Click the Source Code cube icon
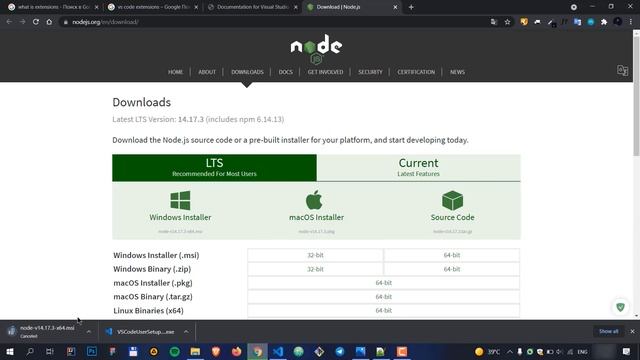640x360 pixels. (452, 200)
